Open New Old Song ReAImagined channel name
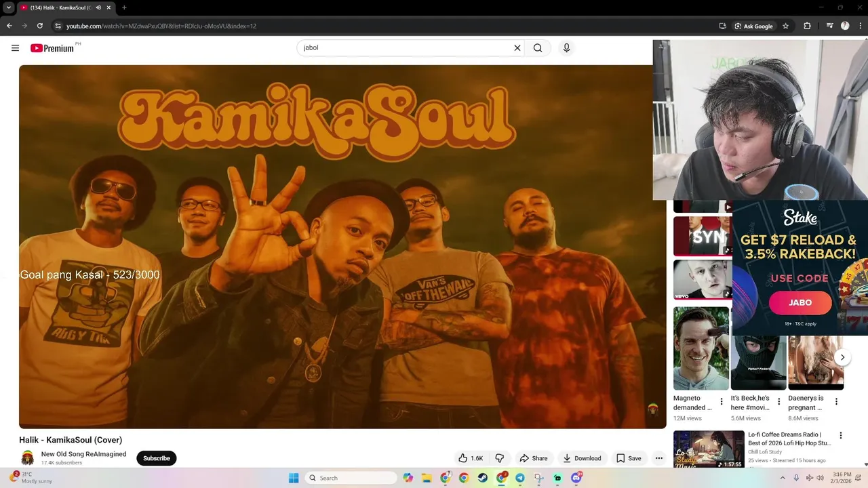 (83, 454)
